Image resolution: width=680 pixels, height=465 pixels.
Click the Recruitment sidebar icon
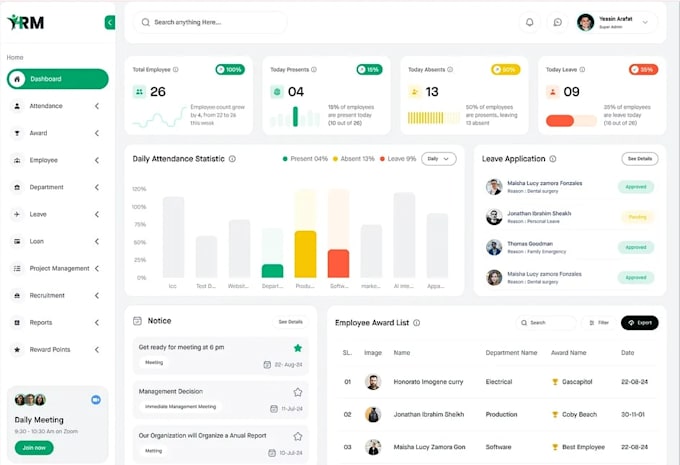click(17, 295)
